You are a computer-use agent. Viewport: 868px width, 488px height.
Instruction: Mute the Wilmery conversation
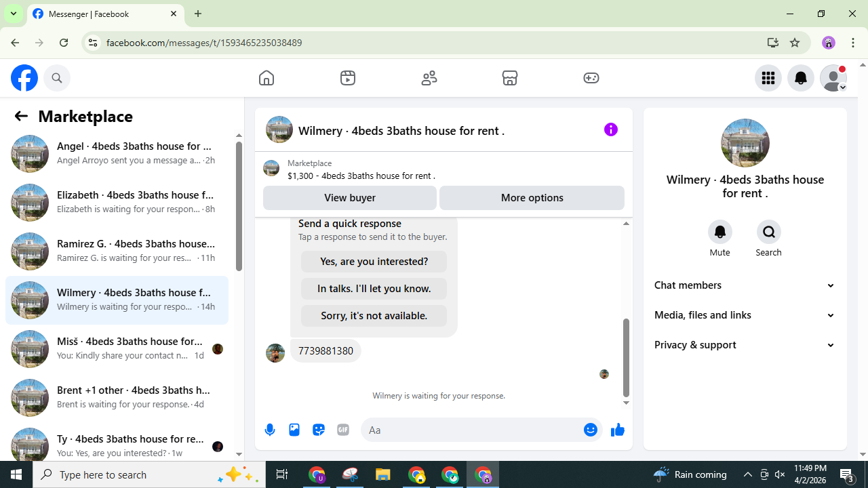720,232
